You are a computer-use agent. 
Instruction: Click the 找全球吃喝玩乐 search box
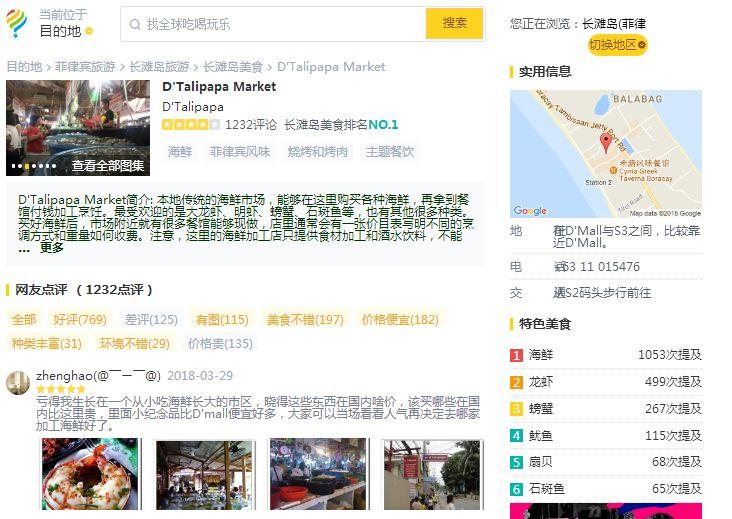pyautogui.click(x=274, y=24)
